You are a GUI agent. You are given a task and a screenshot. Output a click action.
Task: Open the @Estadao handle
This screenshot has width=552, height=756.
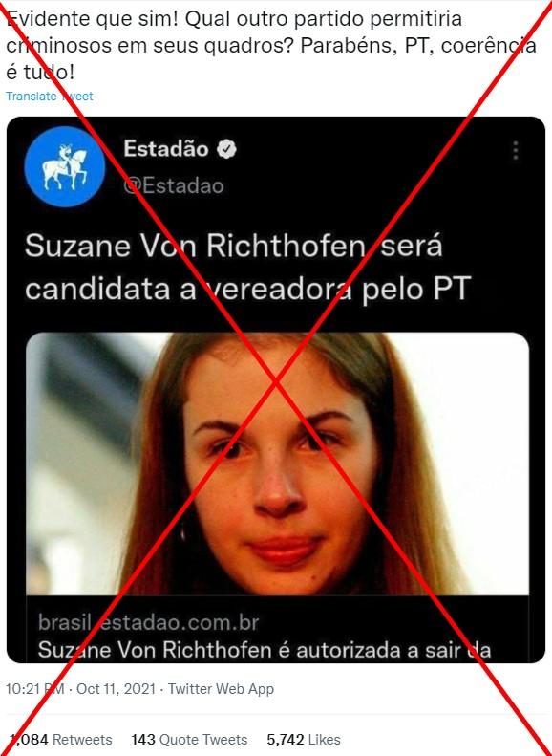pyautogui.click(x=174, y=185)
